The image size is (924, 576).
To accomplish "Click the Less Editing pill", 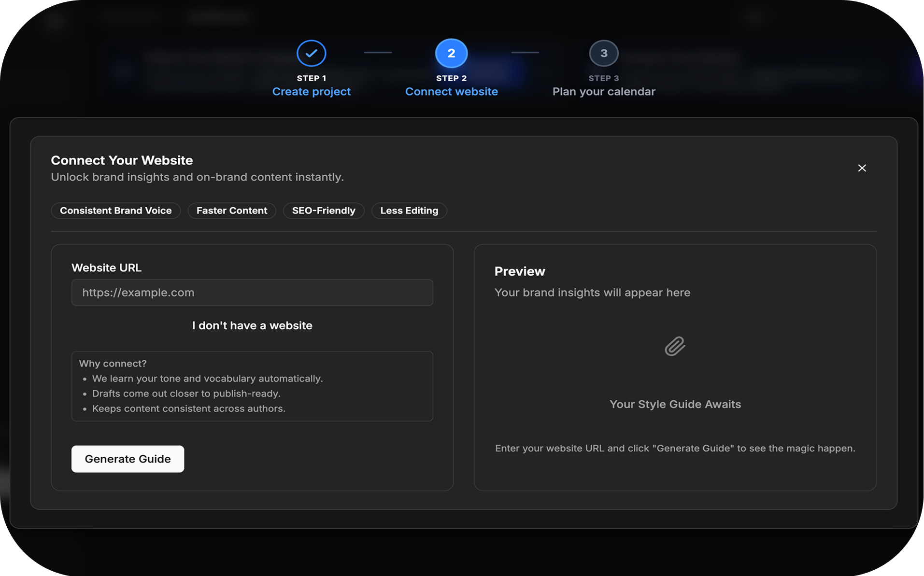I will tap(409, 211).
